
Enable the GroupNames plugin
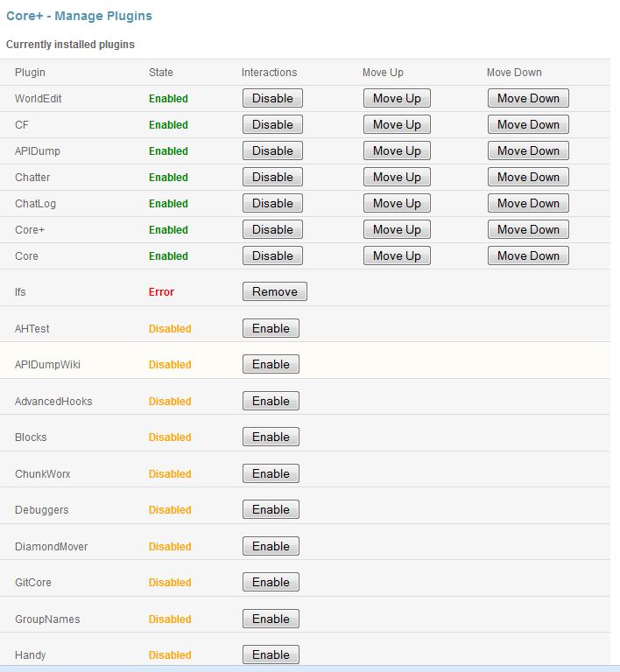[271, 619]
